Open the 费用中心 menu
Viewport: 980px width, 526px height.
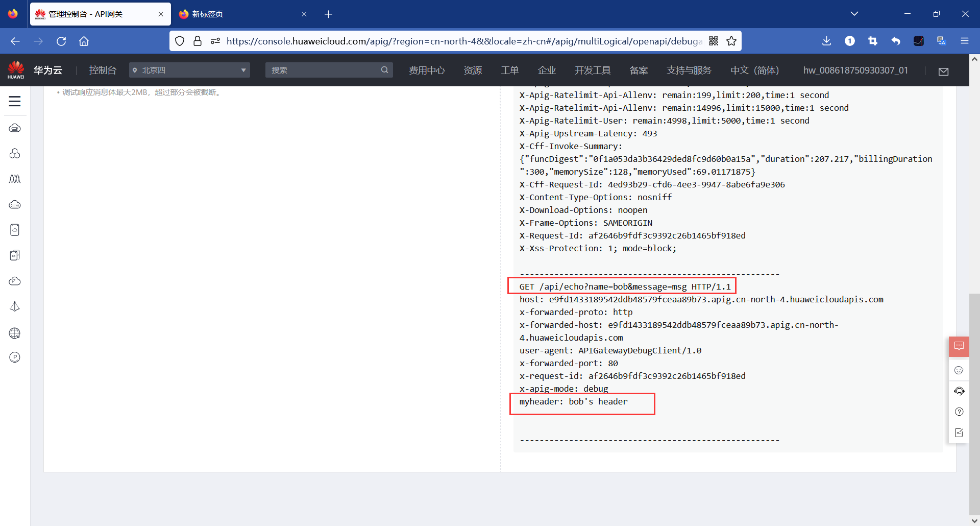(427, 70)
